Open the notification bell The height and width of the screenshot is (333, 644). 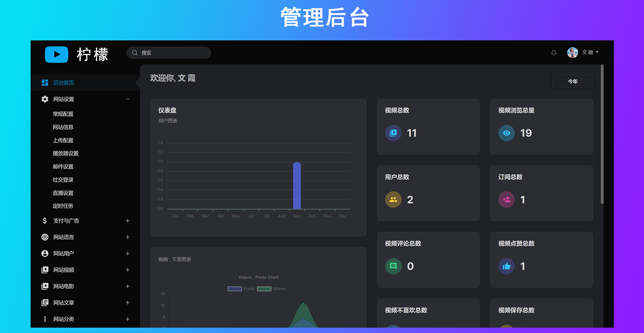pyautogui.click(x=554, y=52)
